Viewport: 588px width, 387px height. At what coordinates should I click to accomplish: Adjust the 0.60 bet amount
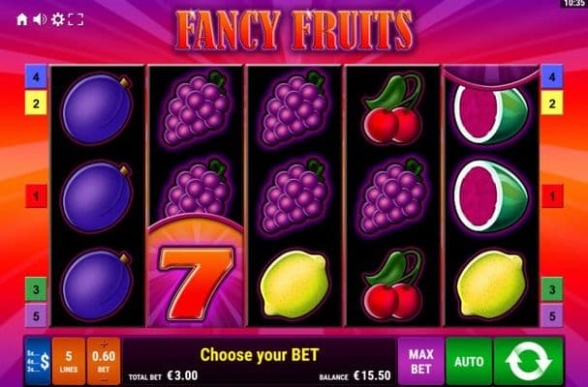click(x=104, y=361)
